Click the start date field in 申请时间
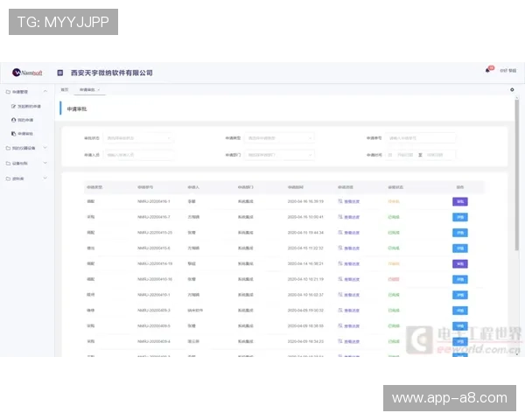Screen dimensions: 525x420 (405, 155)
